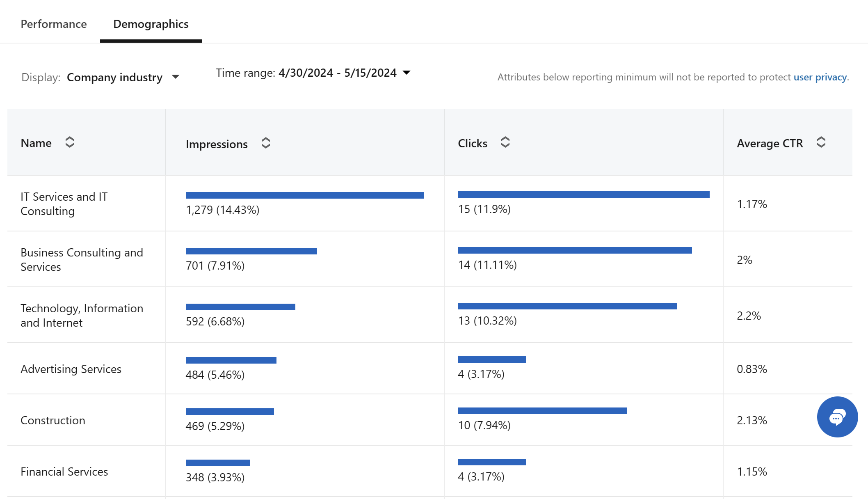
Task: Select the Demographics tab
Action: point(151,24)
